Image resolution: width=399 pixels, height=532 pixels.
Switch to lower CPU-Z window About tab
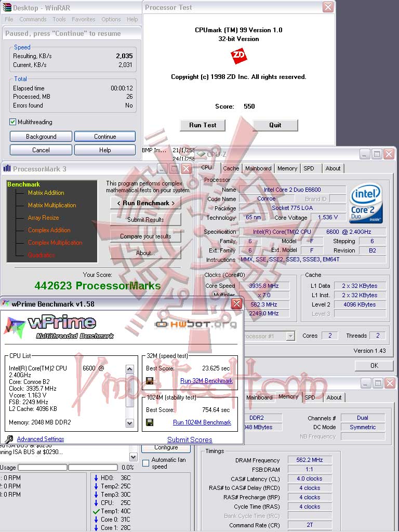(x=334, y=397)
